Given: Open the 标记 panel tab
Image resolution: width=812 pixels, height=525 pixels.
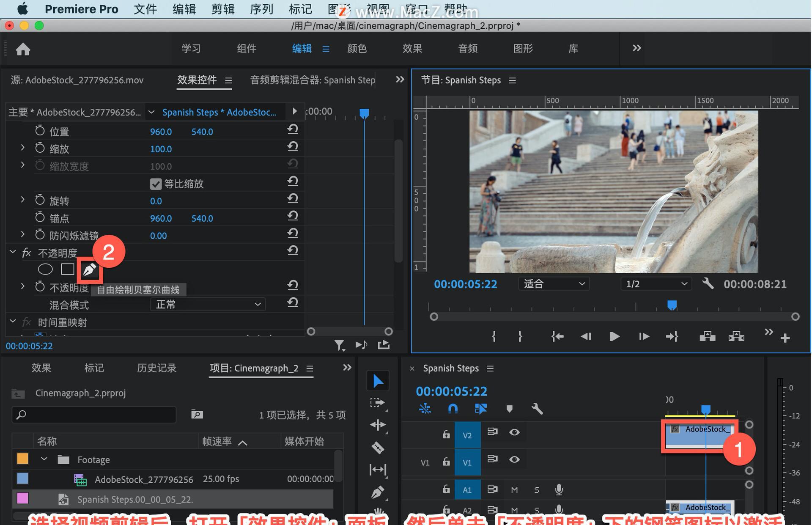Looking at the screenshot, I should click(94, 368).
